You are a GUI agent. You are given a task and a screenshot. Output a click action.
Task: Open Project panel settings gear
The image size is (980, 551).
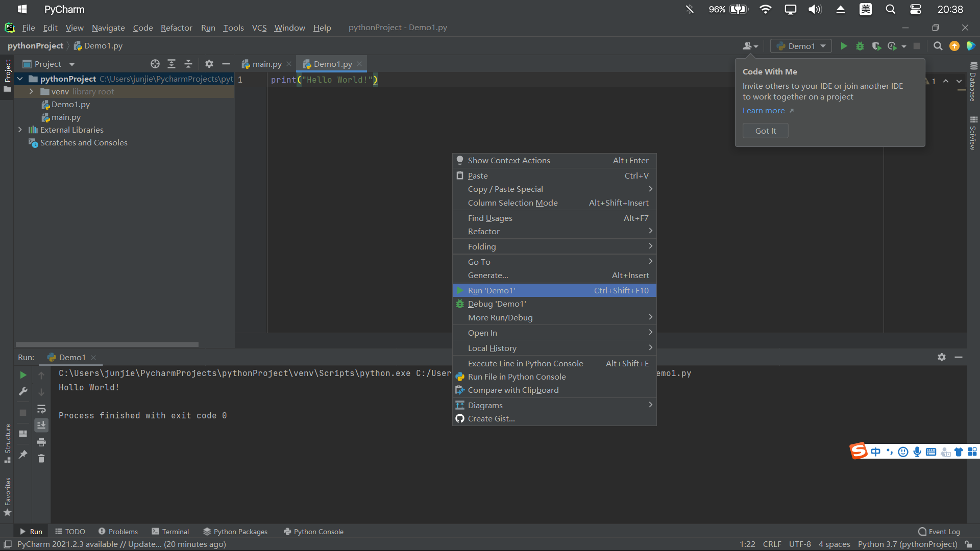(209, 64)
